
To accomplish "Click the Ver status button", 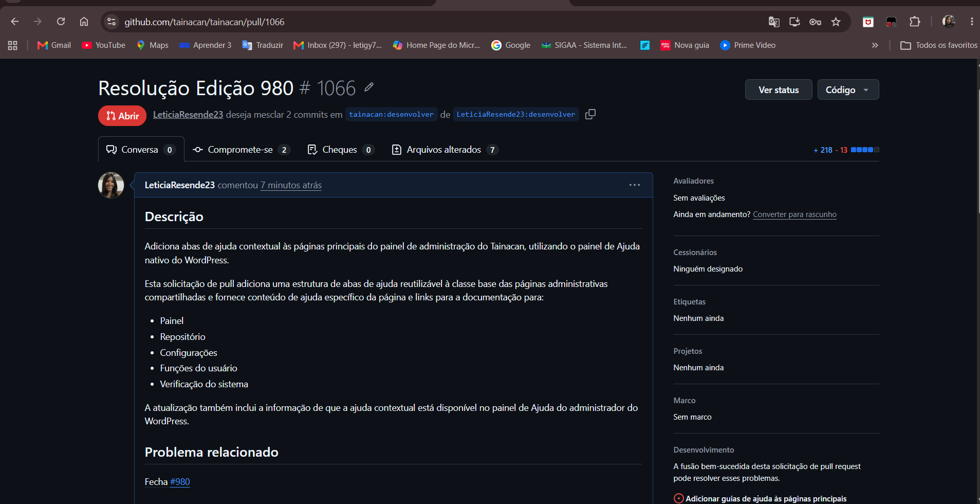I will coord(779,89).
